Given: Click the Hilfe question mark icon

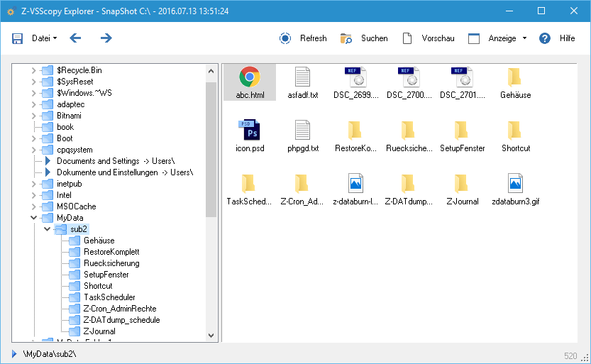Looking at the screenshot, I should tap(545, 38).
